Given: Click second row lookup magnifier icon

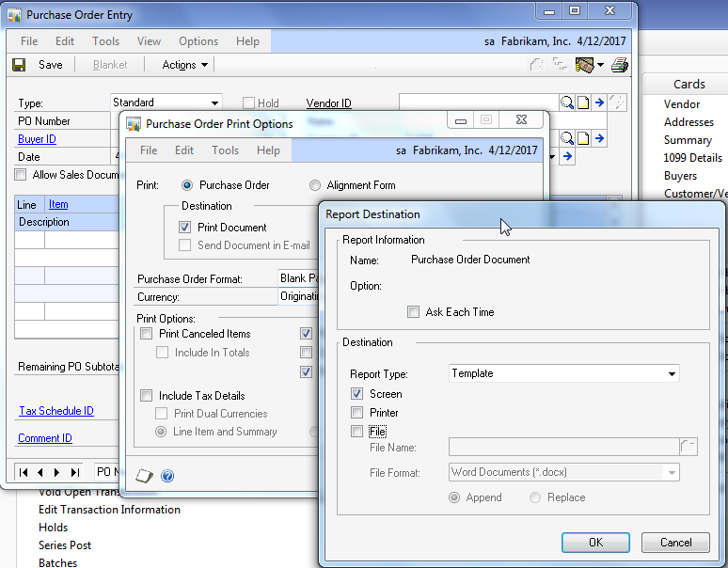Looking at the screenshot, I should tap(567, 138).
